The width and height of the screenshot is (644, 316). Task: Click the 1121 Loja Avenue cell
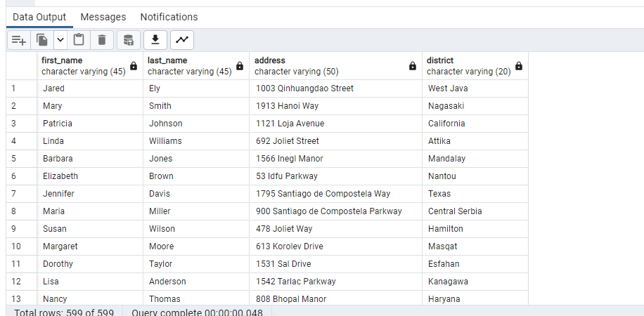(335, 124)
